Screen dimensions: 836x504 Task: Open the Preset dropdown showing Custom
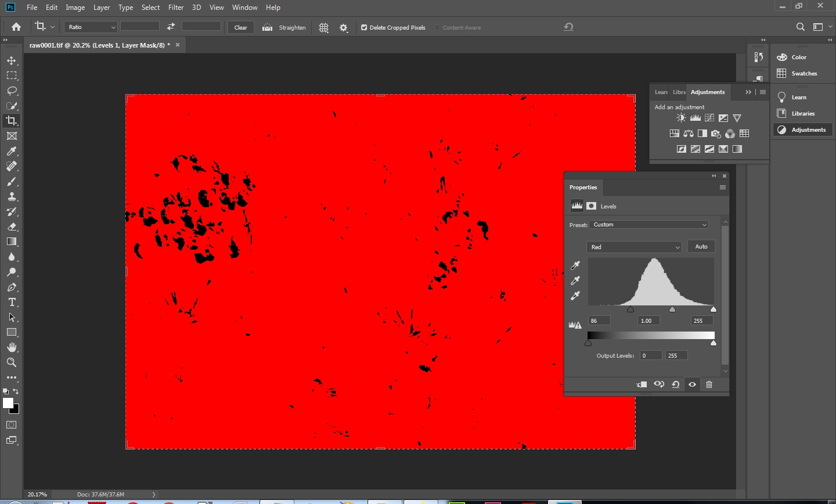649,225
